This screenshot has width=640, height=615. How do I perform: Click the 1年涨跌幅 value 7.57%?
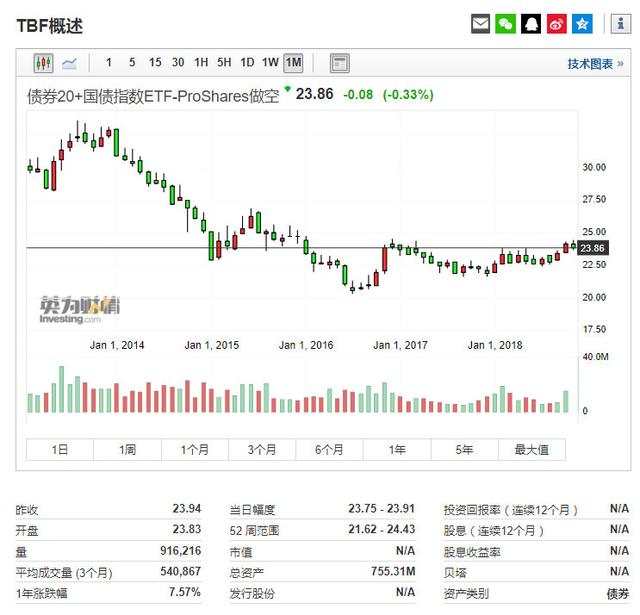(184, 592)
